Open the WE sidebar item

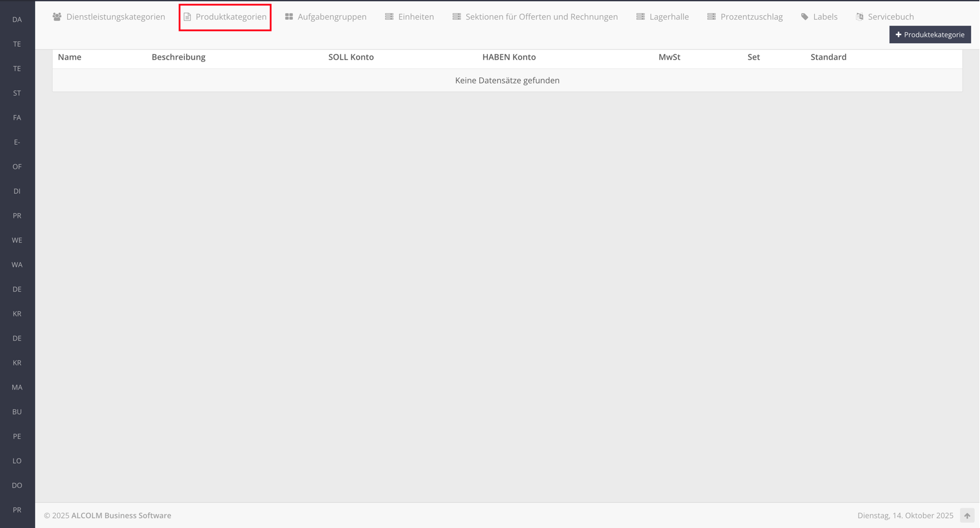pos(17,241)
